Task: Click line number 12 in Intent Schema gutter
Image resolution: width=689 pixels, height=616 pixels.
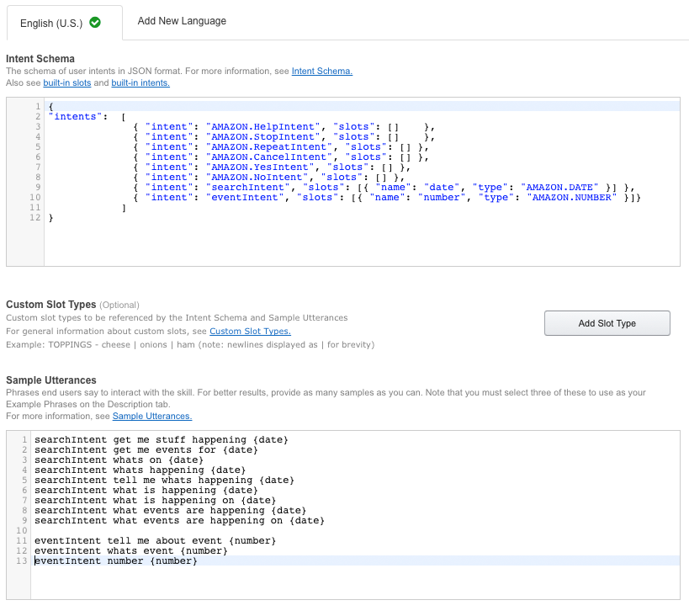Action: (x=34, y=217)
